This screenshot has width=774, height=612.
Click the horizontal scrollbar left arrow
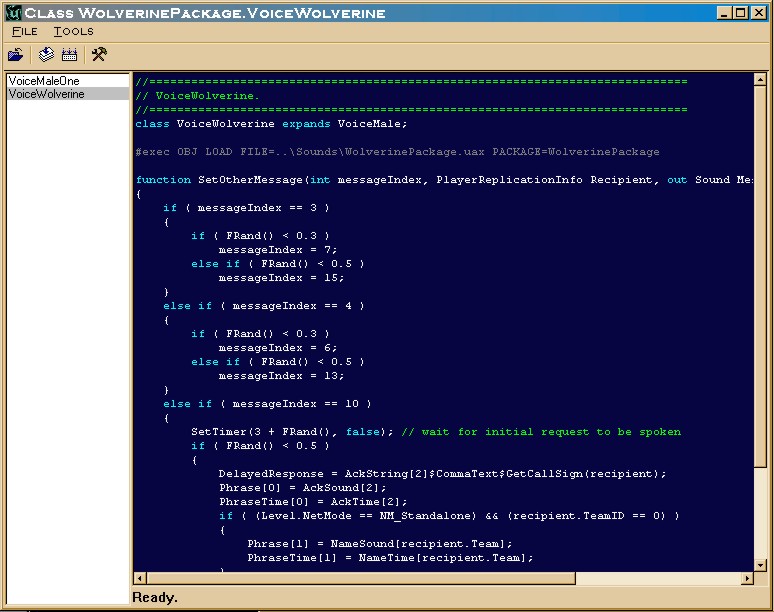pyautogui.click(x=140, y=578)
